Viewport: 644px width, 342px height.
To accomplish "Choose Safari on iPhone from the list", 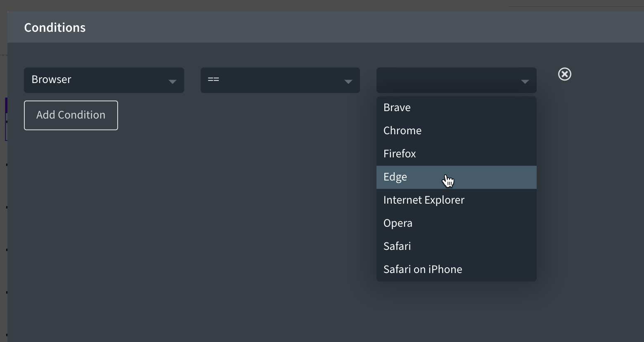I will tap(423, 270).
